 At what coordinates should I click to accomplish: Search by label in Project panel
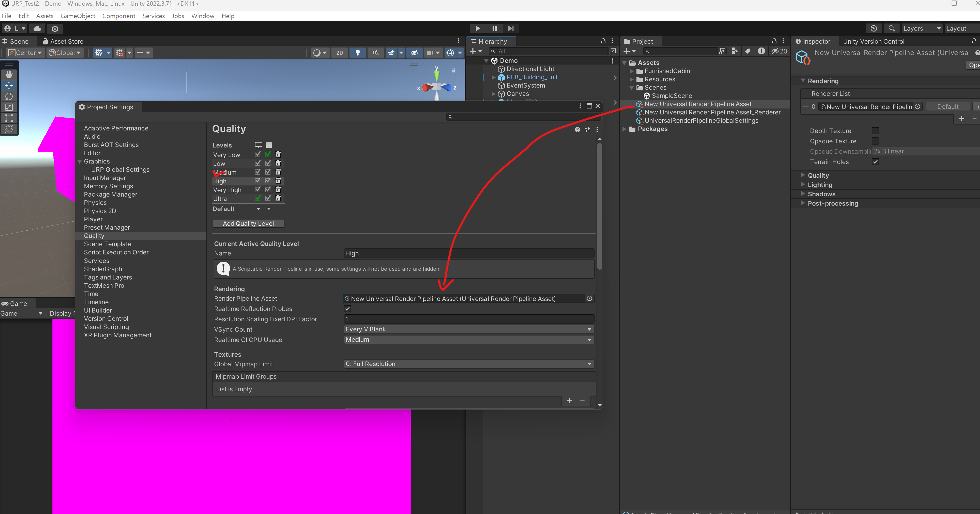(748, 51)
